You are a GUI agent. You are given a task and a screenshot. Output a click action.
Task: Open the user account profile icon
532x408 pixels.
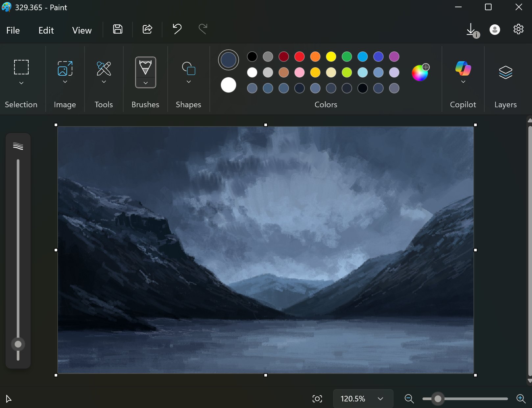click(x=495, y=30)
